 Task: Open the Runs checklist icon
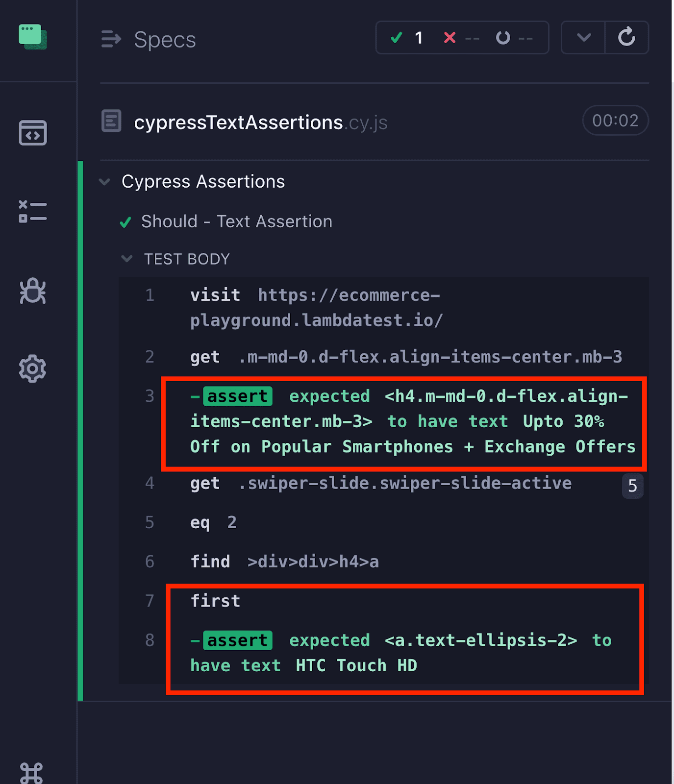click(x=32, y=212)
